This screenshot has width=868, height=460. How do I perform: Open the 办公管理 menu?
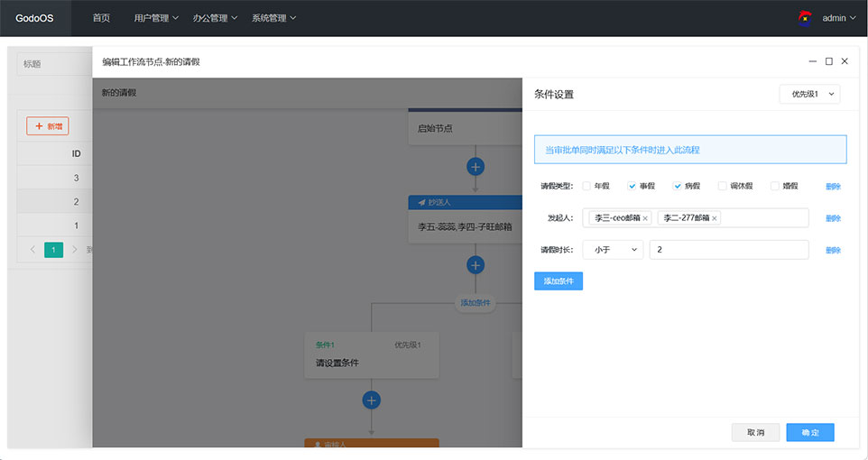coord(215,18)
